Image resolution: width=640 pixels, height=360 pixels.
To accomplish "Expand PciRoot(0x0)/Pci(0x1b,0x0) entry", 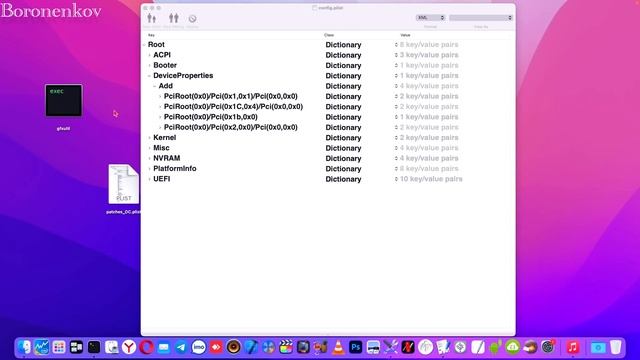I will [160, 117].
